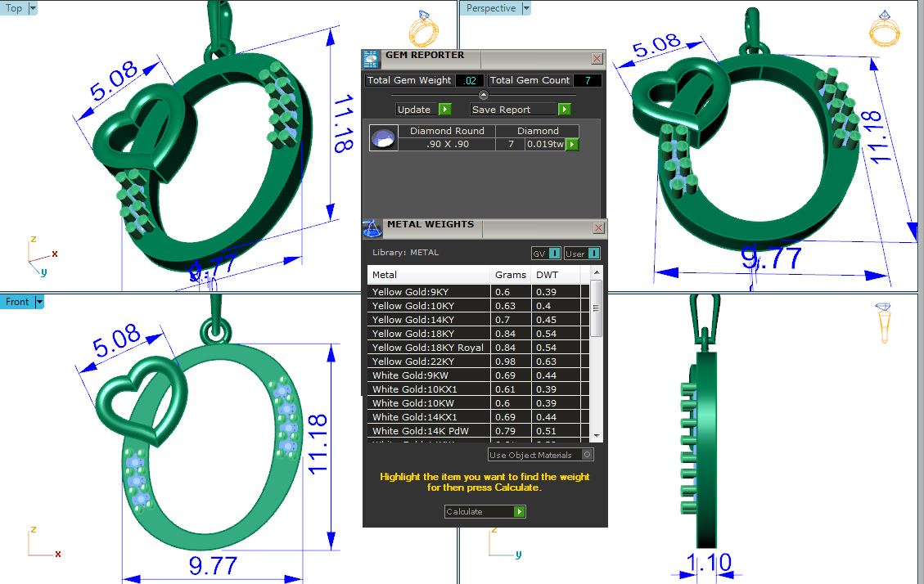This screenshot has width=924, height=584.
Task: Select White Gold:14K PdW row
Action: [427, 431]
